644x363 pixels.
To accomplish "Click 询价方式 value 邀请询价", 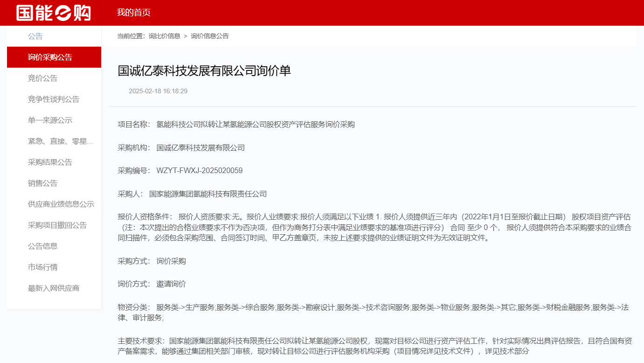I will (171, 284).
